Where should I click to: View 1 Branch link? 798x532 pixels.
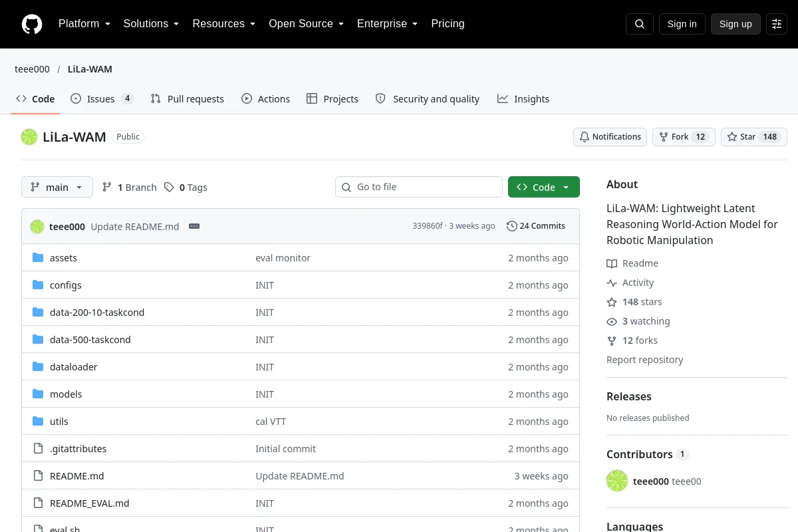(x=130, y=188)
